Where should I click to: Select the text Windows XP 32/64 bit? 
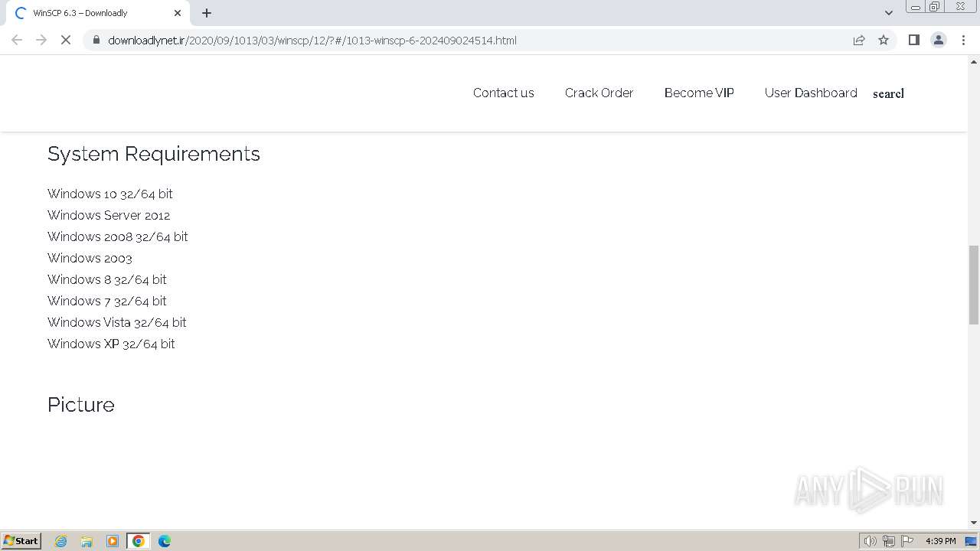tap(111, 344)
